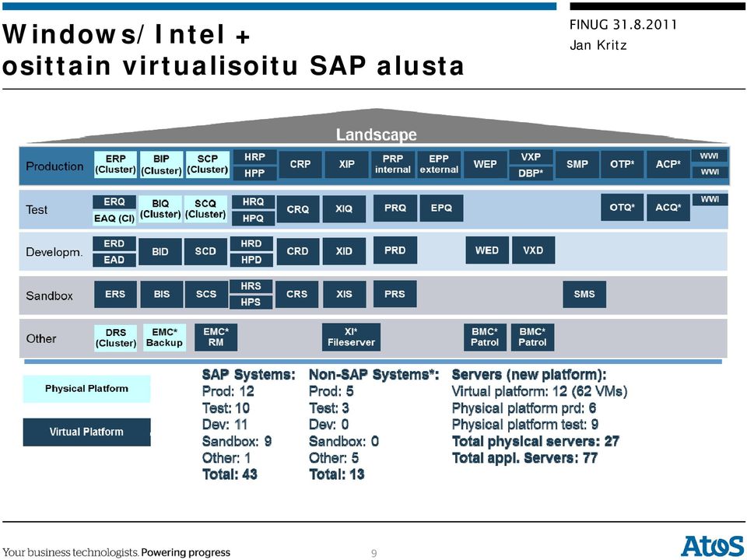Select the WWI box in Test row

tap(710, 200)
